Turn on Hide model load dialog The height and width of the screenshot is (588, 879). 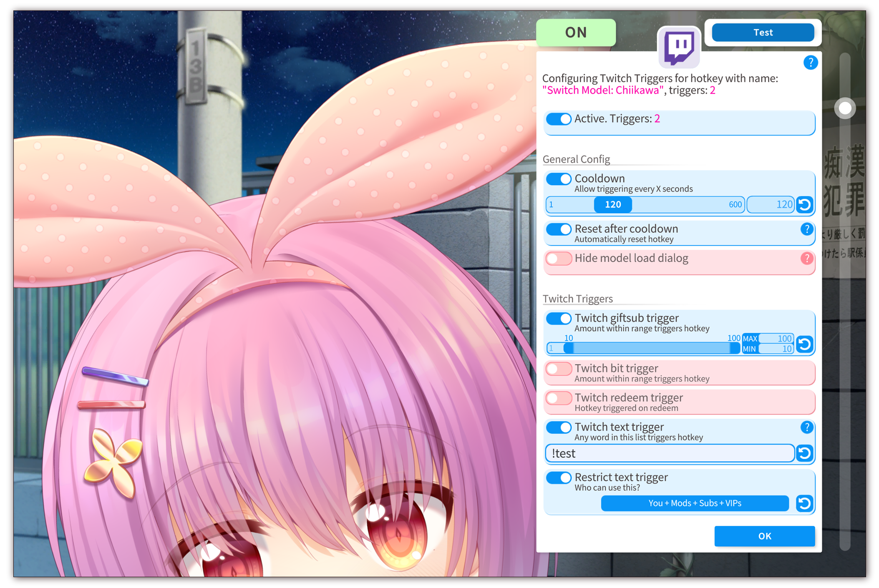point(559,259)
